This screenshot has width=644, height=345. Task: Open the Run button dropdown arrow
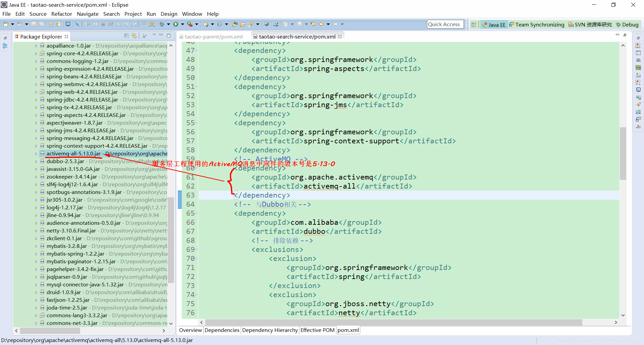coord(182,24)
